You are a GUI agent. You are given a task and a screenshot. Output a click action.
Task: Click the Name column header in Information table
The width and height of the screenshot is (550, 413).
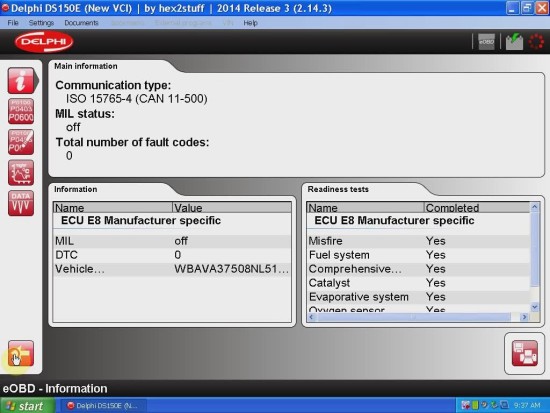pyautogui.click(x=113, y=207)
